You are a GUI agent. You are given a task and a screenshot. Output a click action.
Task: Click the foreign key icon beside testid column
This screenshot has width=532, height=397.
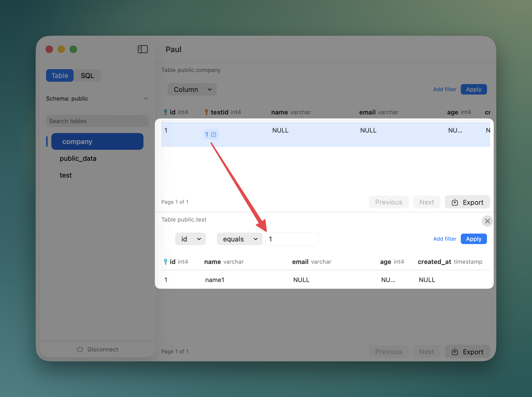206,112
